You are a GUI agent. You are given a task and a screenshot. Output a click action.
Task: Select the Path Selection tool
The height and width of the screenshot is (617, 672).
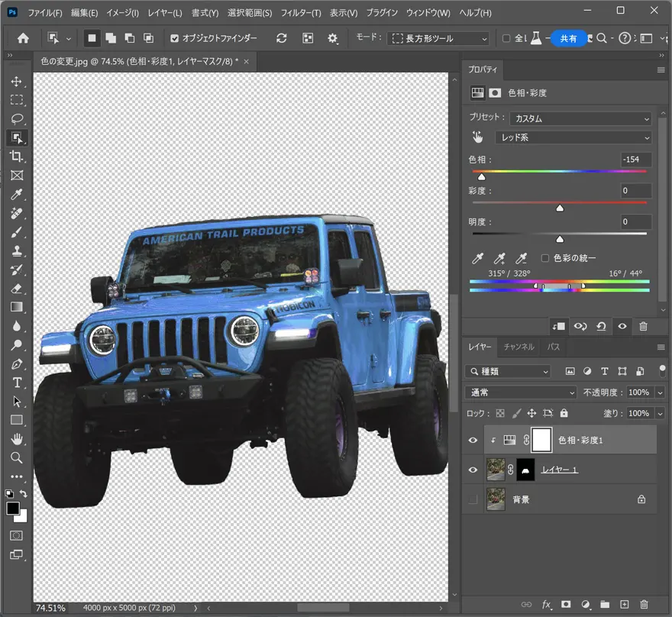16,402
